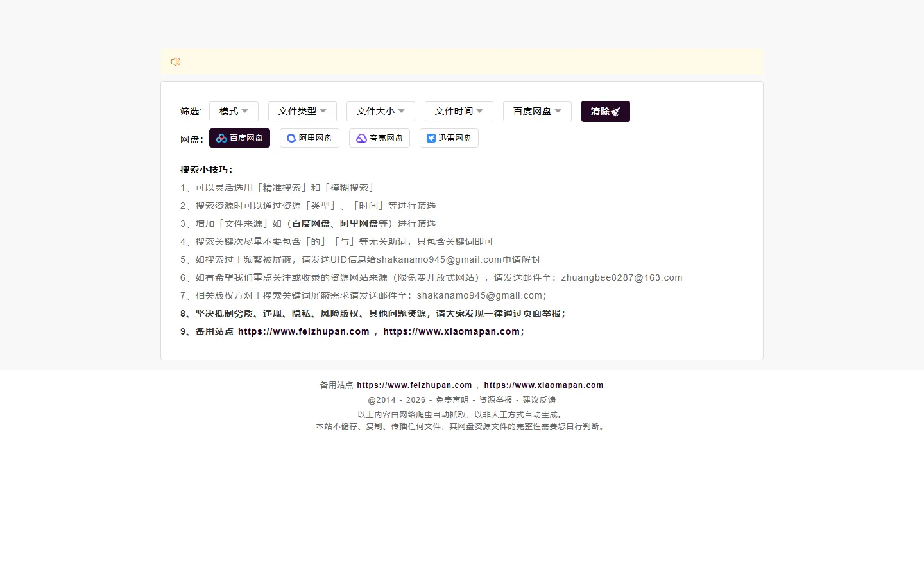
Task: Open the 百度网盘 filter dropdown
Action: [537, 111]
